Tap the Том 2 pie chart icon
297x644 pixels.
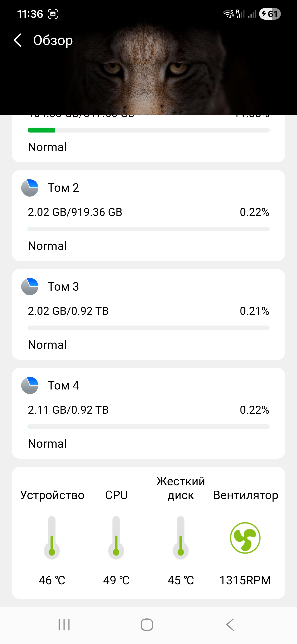[x=30, y=188]
